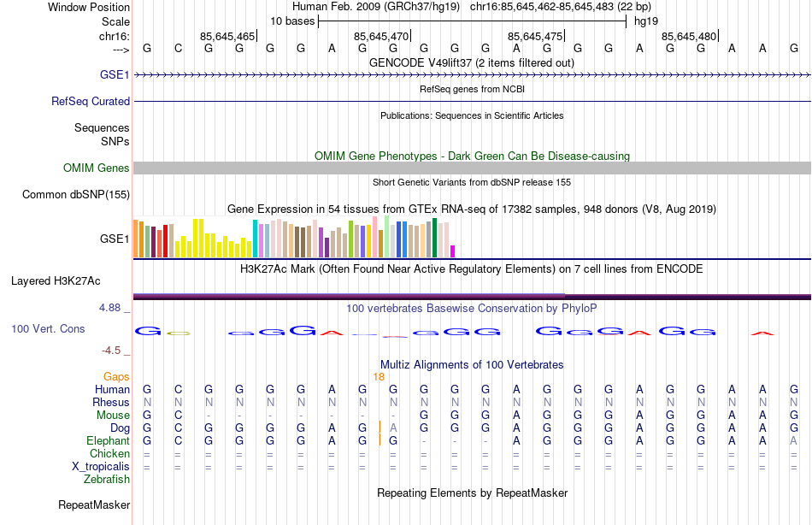The image size is (812, 525).
Task: Open 100 Vert. Cons track settings
Action: tap(48, 328)
